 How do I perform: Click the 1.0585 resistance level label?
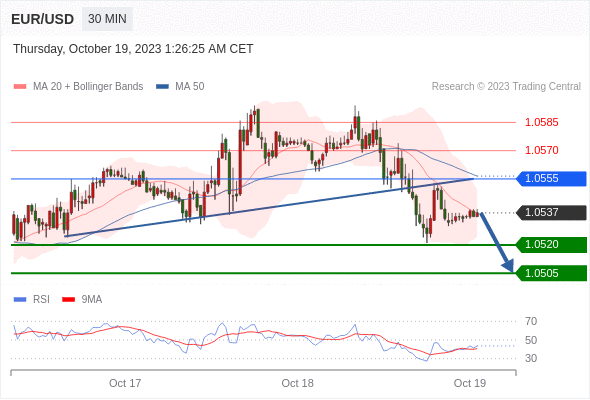point(541,122)
